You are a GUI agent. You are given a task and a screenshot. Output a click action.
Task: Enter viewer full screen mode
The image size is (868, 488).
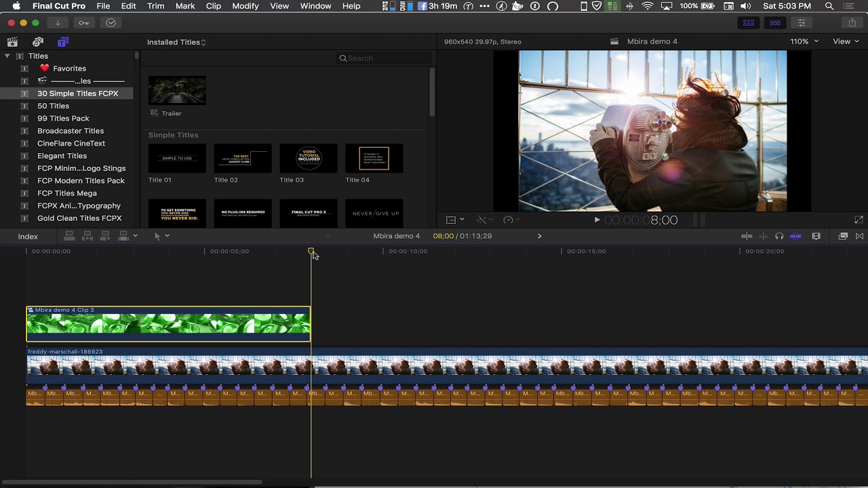pyautogui.click(x=859, y=220)
